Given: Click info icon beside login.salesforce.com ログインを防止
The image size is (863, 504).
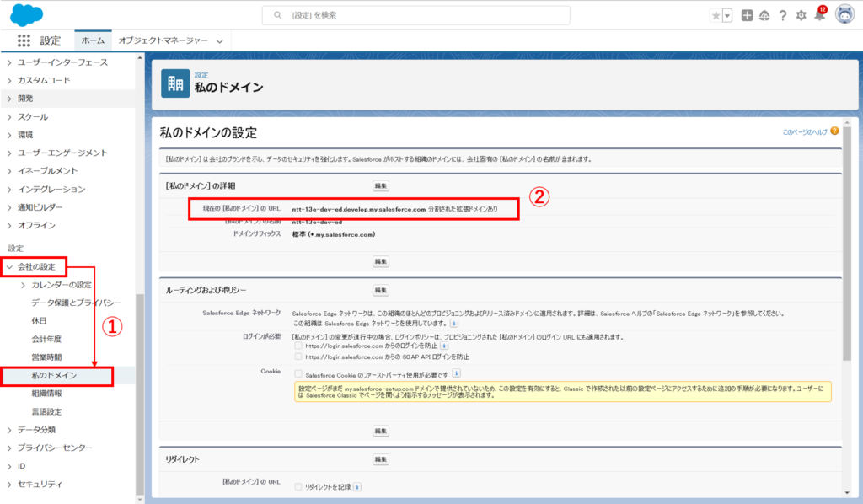Looking at the screenshot, I should coord(444,346).
